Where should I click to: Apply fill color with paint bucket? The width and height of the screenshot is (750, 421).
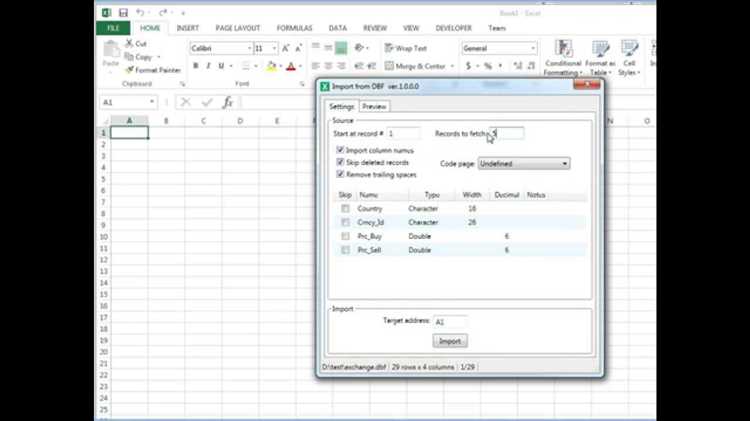[271, 66]
